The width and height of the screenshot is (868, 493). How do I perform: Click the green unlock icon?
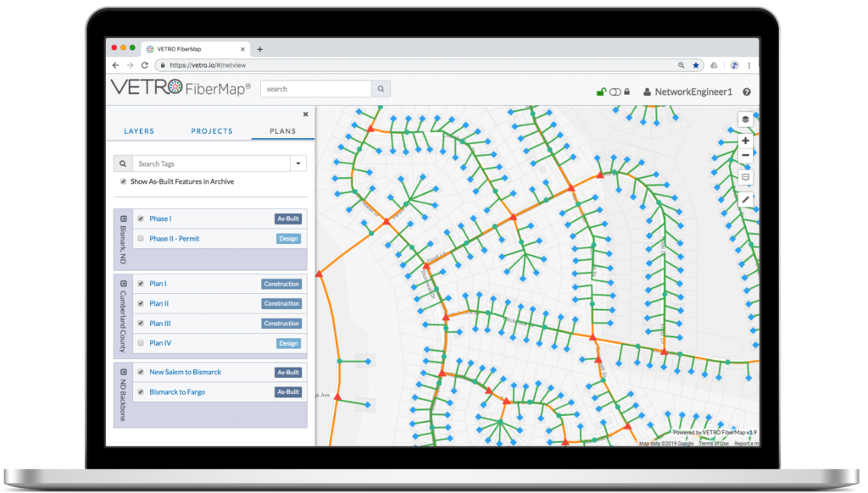pos(601,91)
